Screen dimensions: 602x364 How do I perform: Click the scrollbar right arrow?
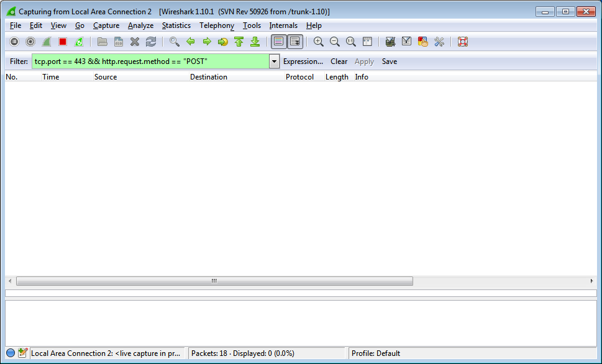click(x=591, y=281)
